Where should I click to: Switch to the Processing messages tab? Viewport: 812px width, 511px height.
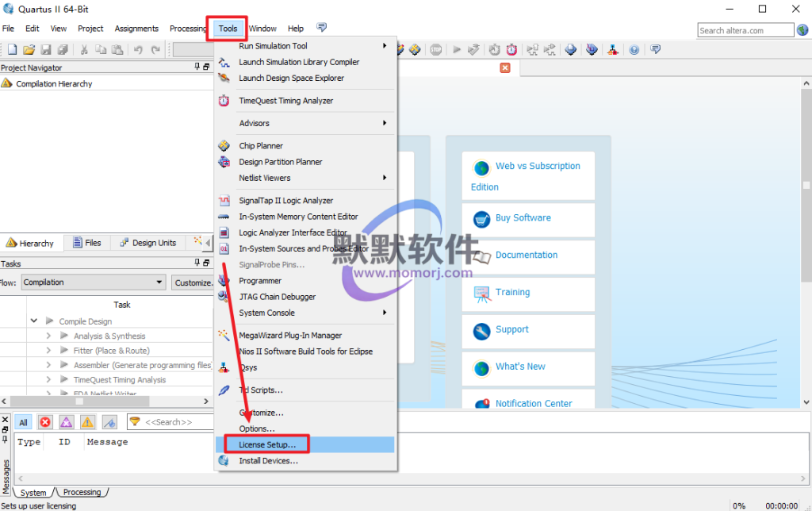pyautogui.click(x=82, y=492)
